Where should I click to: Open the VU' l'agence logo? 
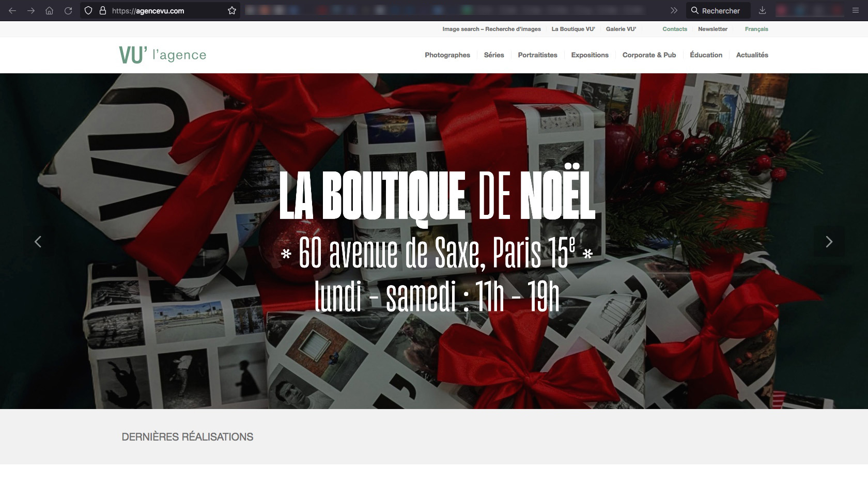(x=162, y=55)
